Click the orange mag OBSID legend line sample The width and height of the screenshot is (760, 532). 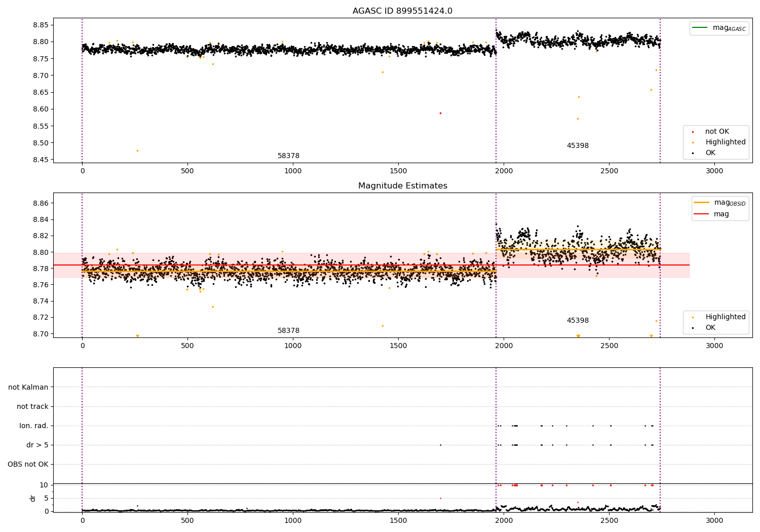click(702, 202)
